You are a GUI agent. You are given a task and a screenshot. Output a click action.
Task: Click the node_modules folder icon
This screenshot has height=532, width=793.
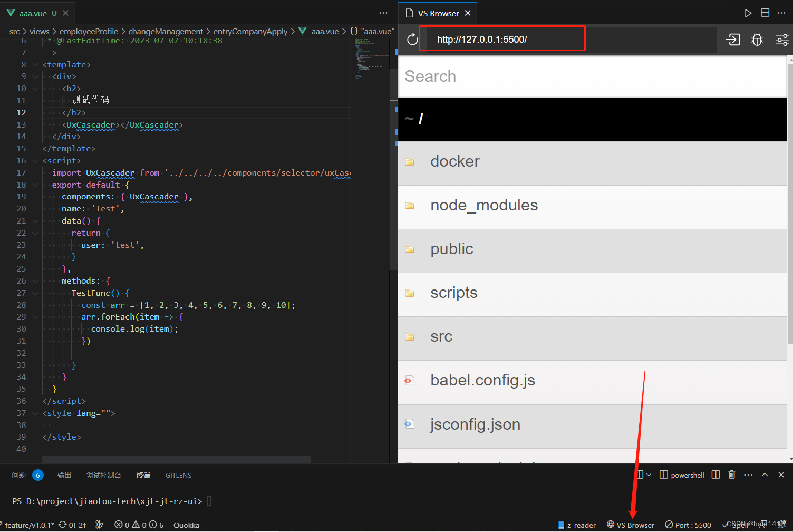[409, 206]
